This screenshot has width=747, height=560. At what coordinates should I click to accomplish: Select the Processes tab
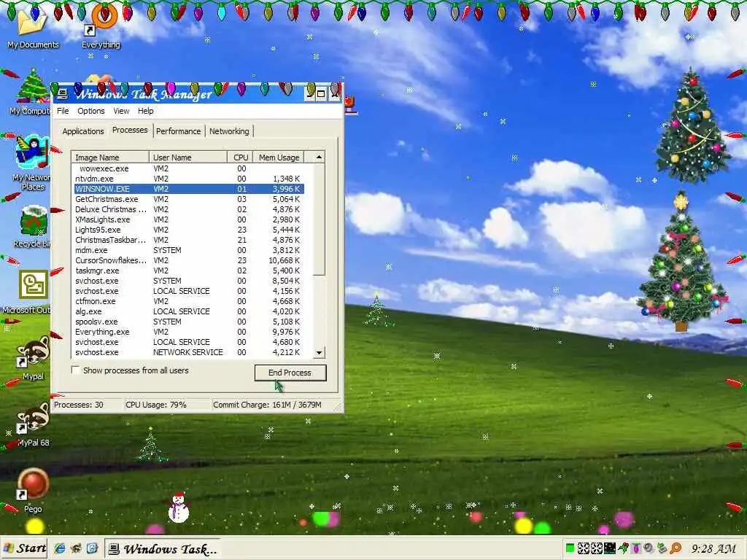coord(130,130)
